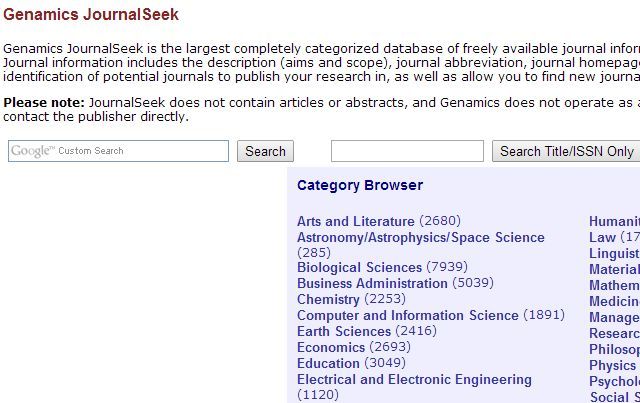The height and width of the screenshot is (403, 640).
Task: Open Electrical and Electronic Engineering category
Action: tap(414, 379)
